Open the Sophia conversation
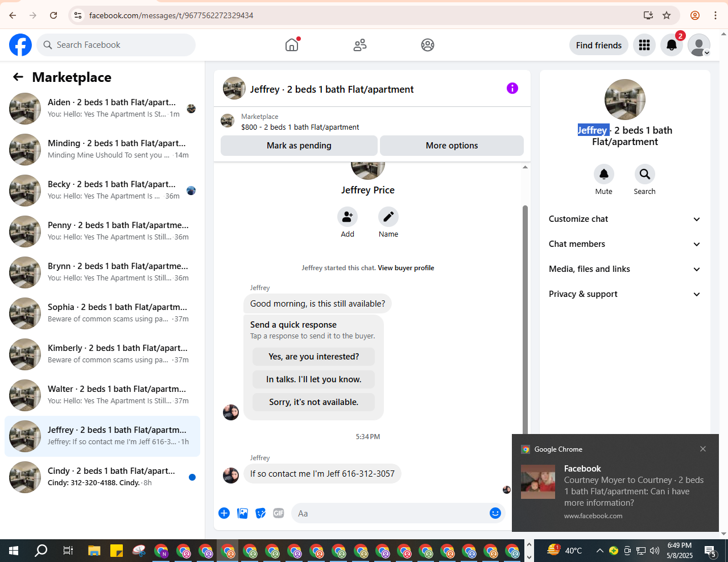This screenshot has height=562, width=728. tap(102, 313)
